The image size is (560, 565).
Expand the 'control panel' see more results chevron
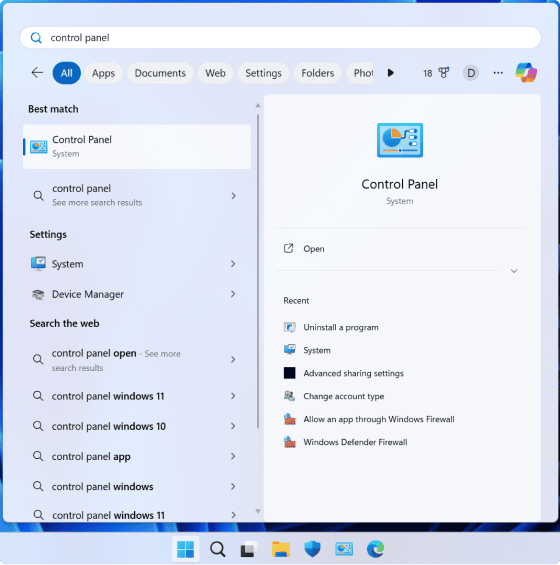click(234, 196)
